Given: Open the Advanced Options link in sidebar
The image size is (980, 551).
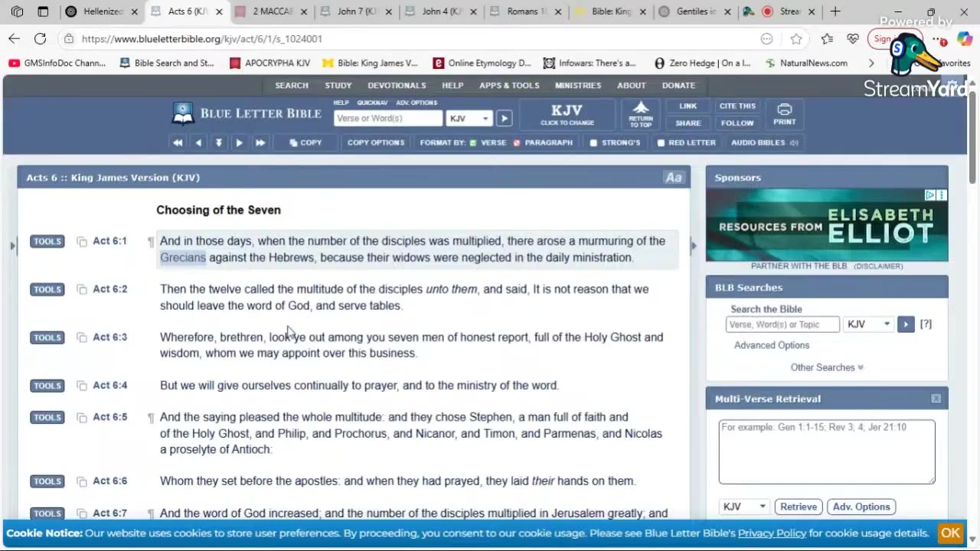Looking at the screenshot, I should click(x=772, y=345).
